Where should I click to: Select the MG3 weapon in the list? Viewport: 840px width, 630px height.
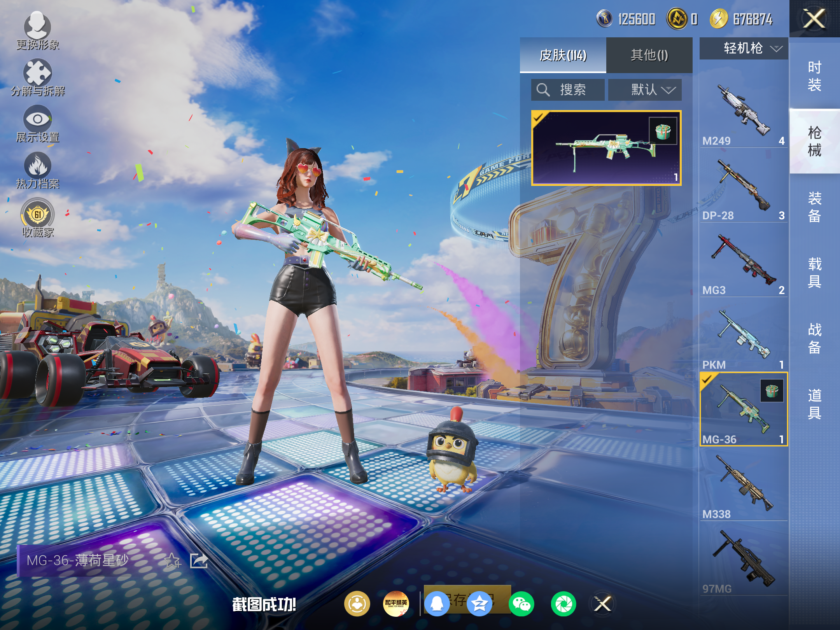[744, 261]
